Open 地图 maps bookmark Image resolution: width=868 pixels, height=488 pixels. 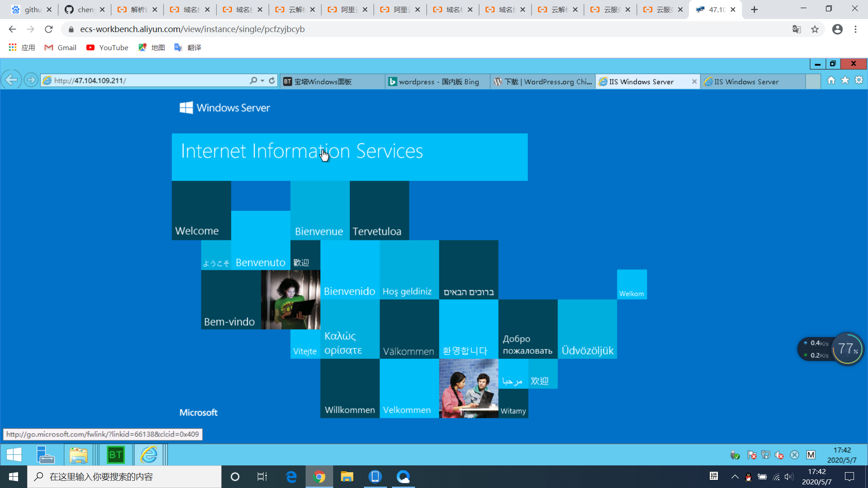(151, 47)
